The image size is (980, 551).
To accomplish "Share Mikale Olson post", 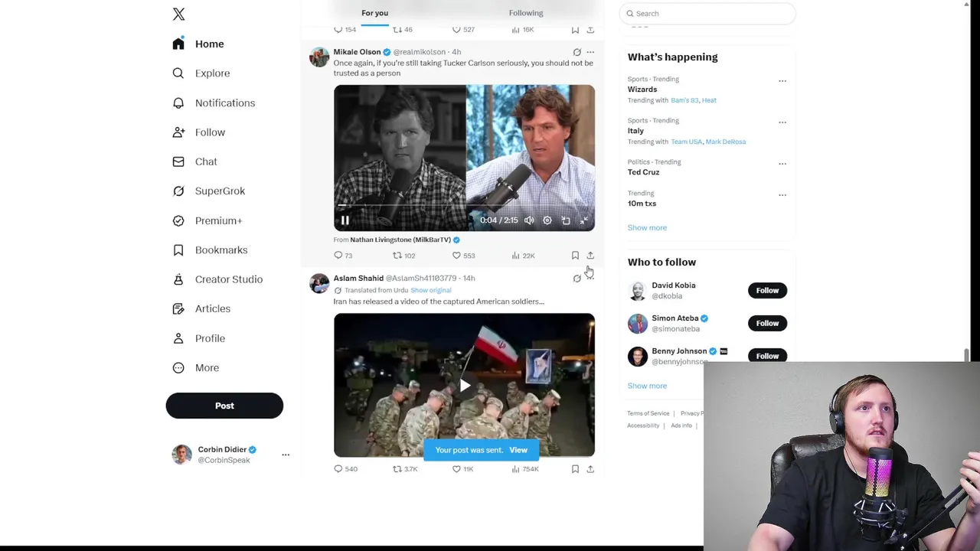I will pyautogui.click(x=590, y=256).
